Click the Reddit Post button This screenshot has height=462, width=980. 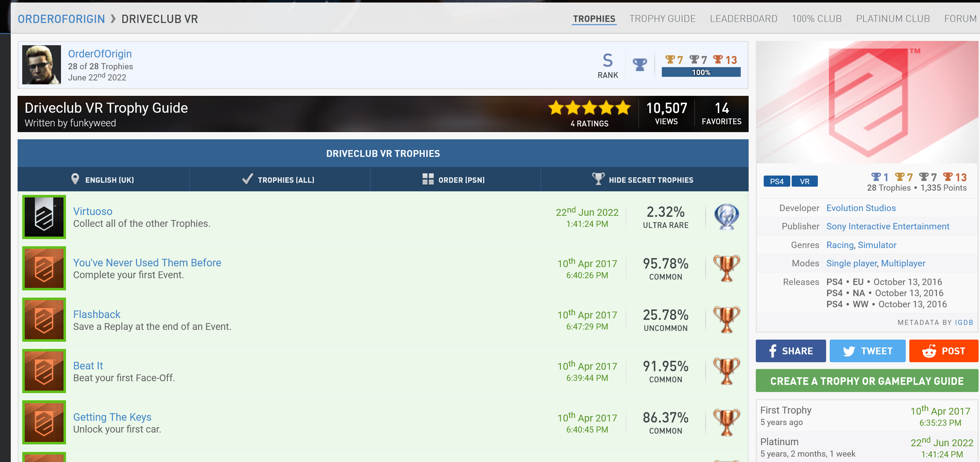click(943, 350)
